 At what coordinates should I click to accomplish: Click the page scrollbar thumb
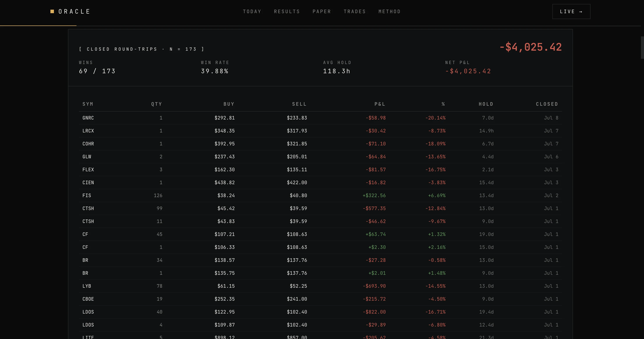(x=642, y=48)
